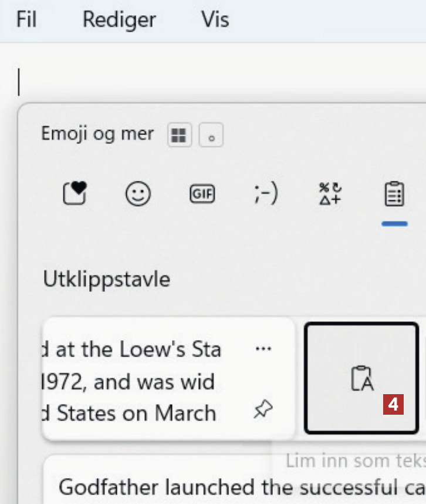Click the small dot key icon

coord(211,136)
